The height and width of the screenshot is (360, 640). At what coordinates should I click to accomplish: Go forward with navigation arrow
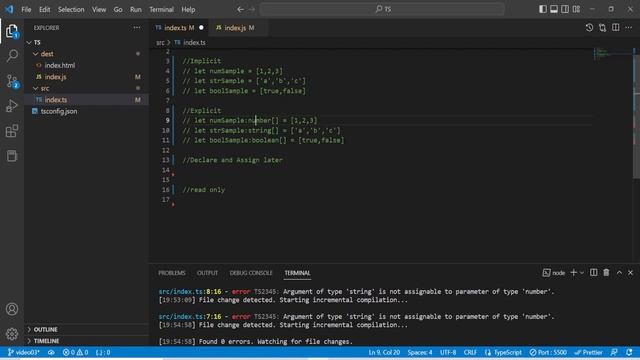[x=252, y=9]
